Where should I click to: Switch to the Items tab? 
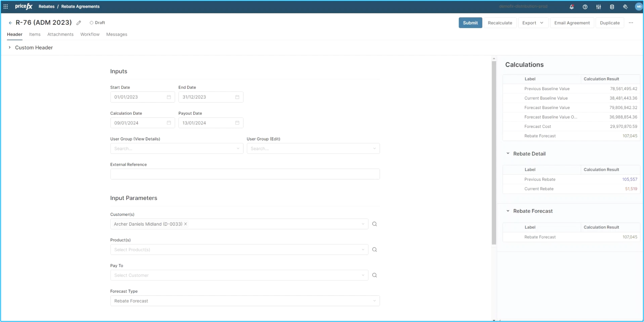click(35, 34)
